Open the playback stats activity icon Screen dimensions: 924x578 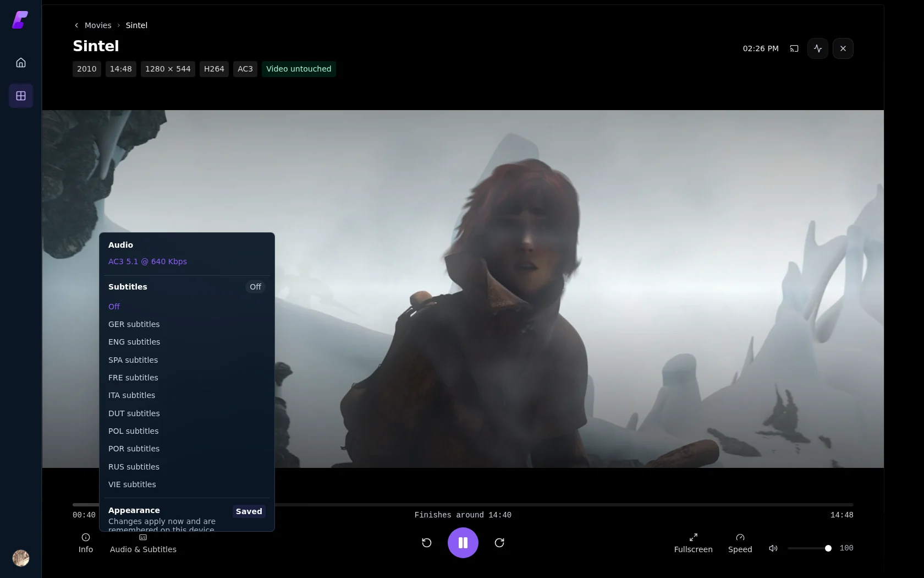coord(818,48)
